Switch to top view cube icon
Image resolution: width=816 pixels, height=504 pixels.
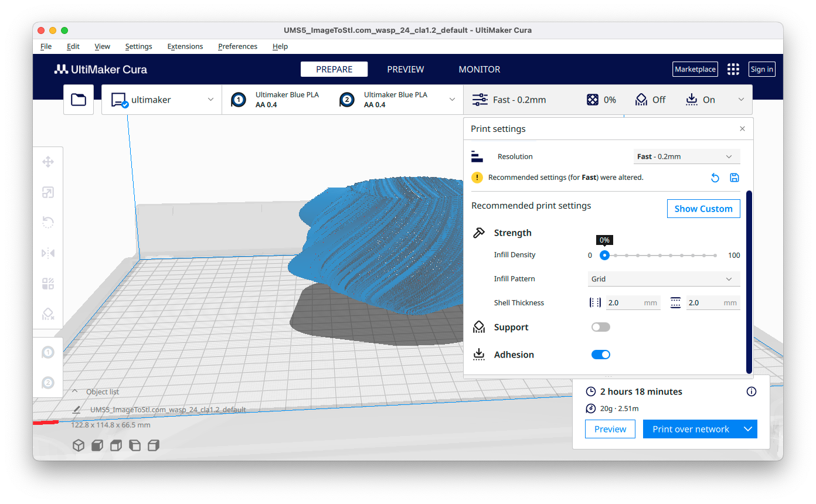tap(116, 446)
